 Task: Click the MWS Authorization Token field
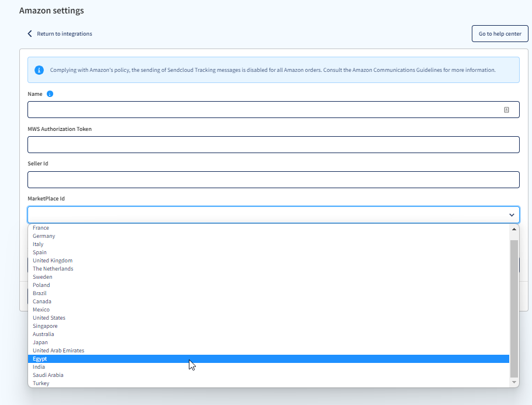coord(274,145)
